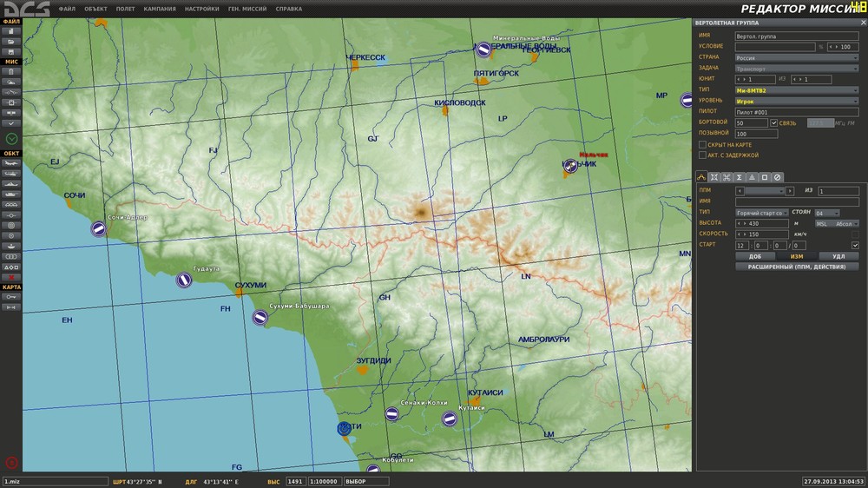Image resolution: width=868 pixels, height=488 pixels.
Task: Open the ЗАДАЧА task dropdown
Action: (x=797, y=69)
